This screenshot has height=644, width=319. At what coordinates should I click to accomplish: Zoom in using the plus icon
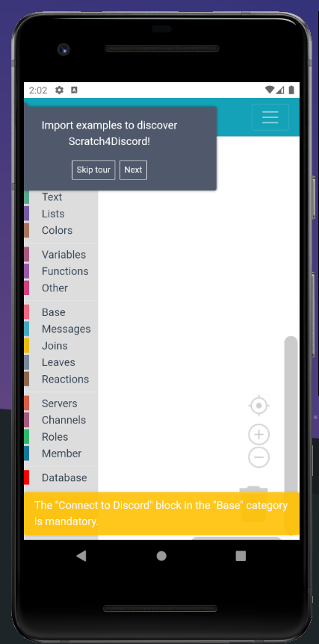coord(259,435)
